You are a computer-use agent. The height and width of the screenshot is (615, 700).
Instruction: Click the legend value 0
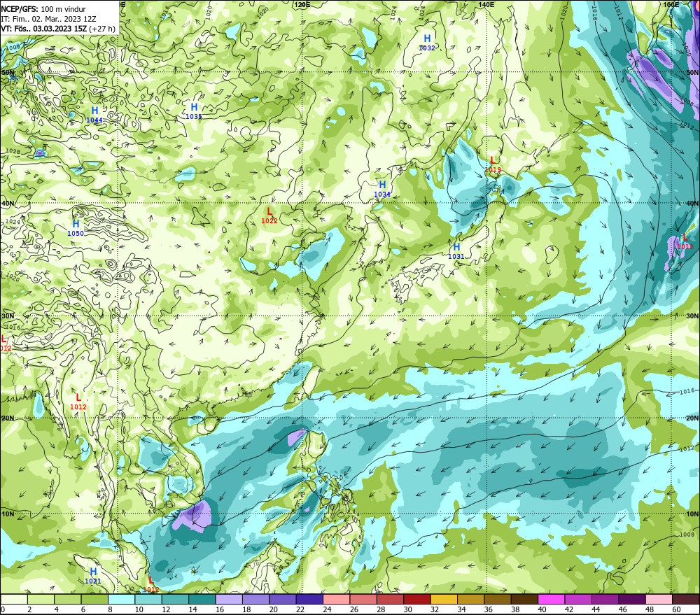(3, 609)
